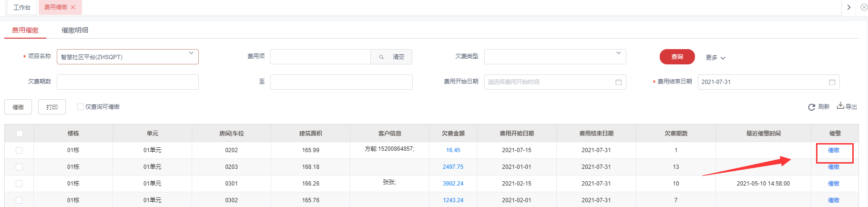Click the 催缴 link for room 0203
The width and height of the screenshot is (868, 207).
[834, 167]
